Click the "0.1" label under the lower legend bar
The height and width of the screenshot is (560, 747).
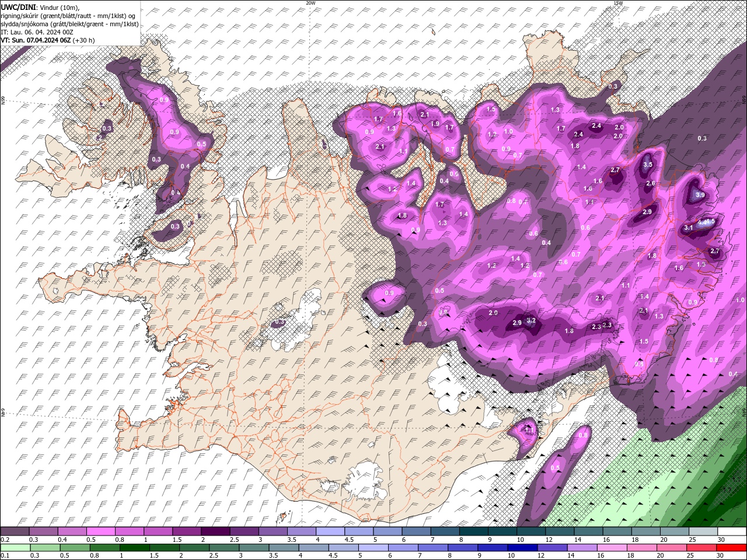[4, 556]
